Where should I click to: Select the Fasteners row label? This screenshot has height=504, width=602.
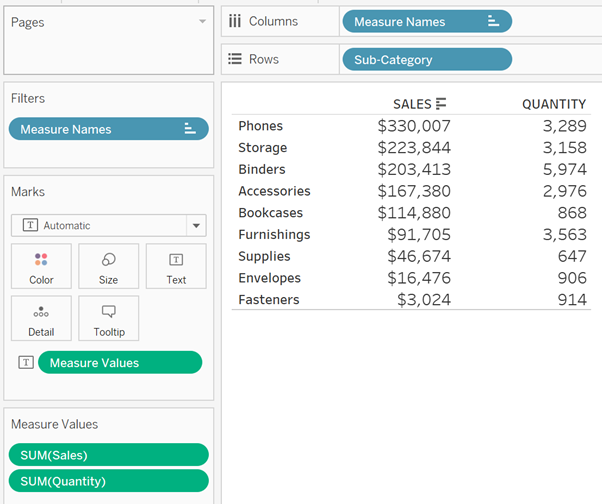[x=268, y=300]
